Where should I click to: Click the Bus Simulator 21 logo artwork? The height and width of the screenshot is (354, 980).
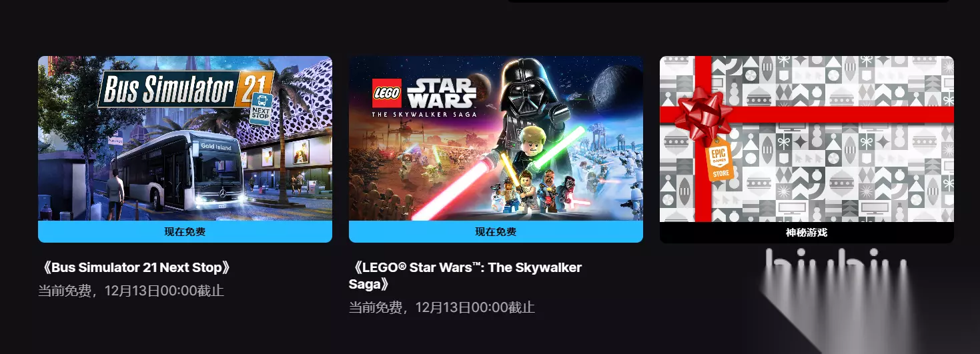pos(185,89)
